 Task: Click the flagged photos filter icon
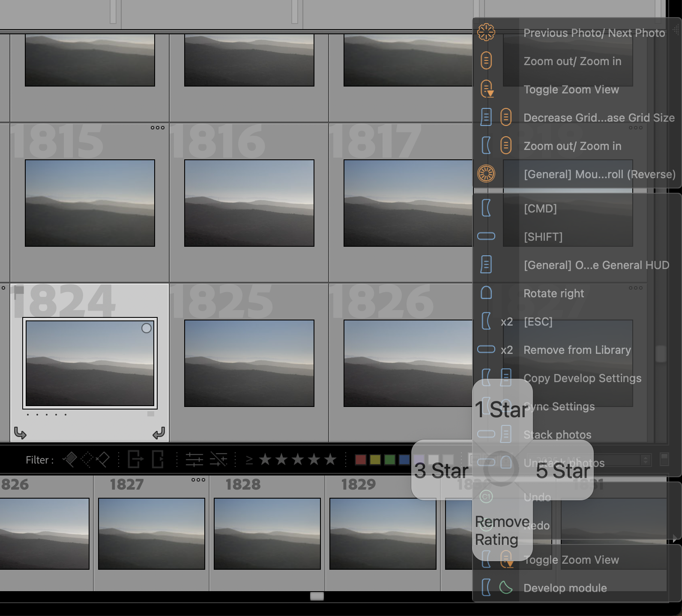pyautogui.click(x=70, y=460)
